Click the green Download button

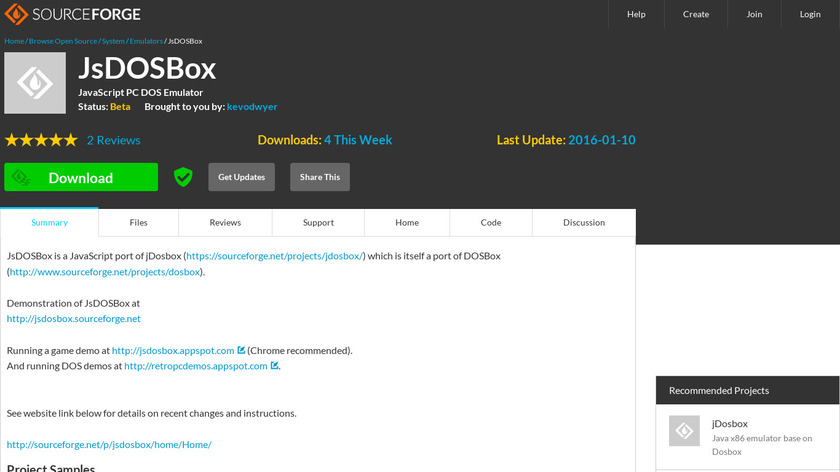coord(81,177)
